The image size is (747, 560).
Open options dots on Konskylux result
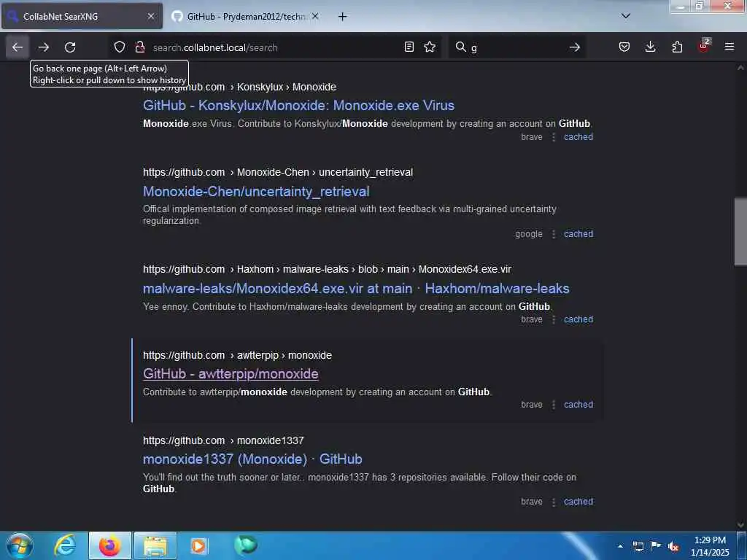pos(554,137)
